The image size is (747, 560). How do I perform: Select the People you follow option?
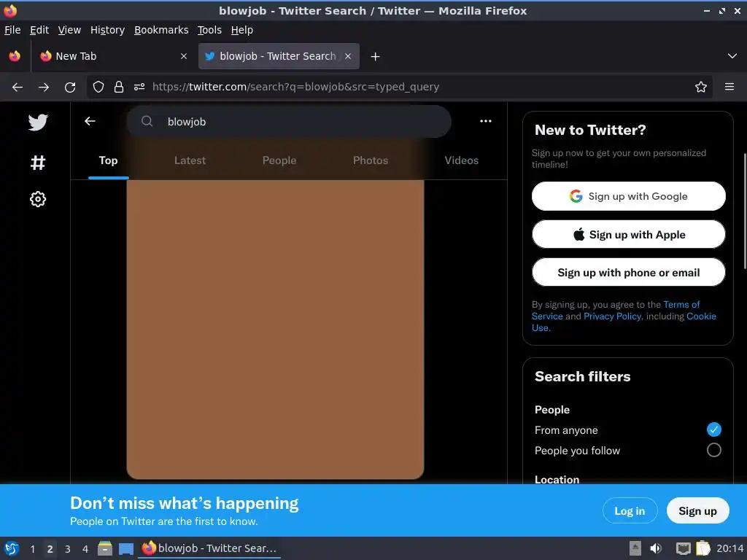[713, 450]
